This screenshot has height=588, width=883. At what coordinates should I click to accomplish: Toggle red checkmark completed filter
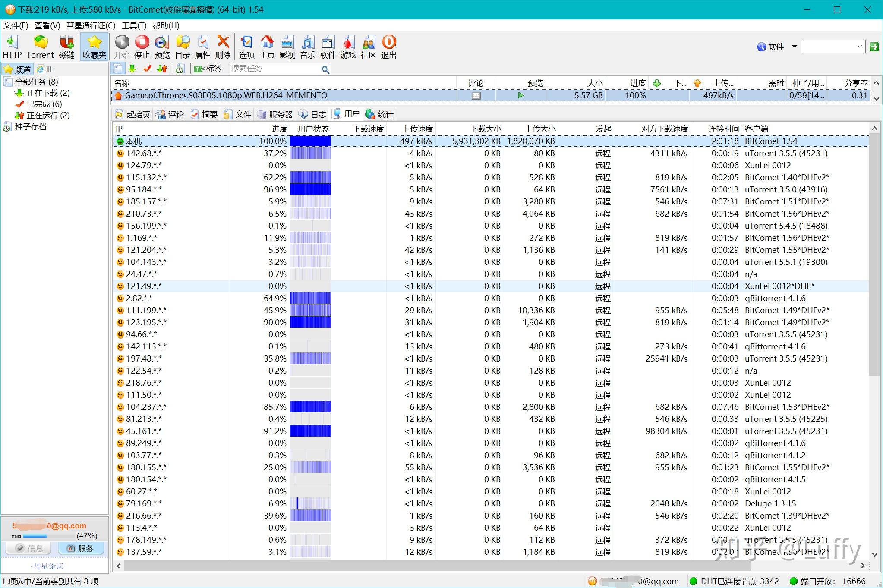click(147, 69)
